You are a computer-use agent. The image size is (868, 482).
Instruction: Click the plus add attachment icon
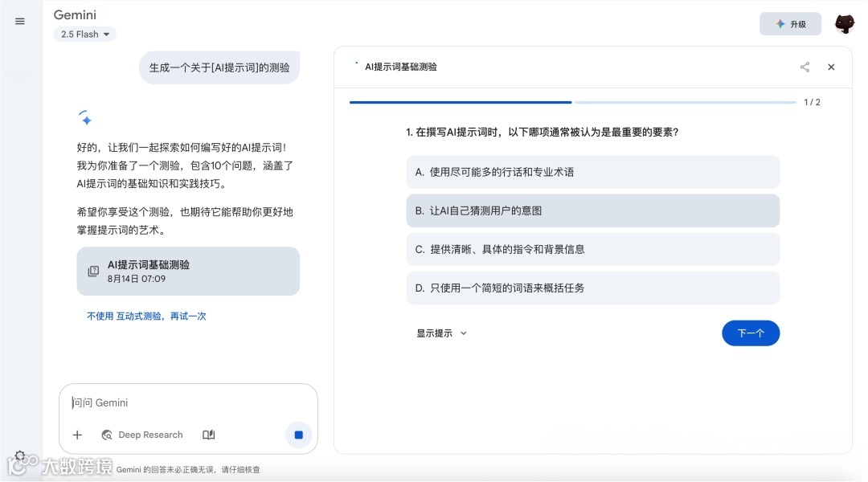[77, 435]
